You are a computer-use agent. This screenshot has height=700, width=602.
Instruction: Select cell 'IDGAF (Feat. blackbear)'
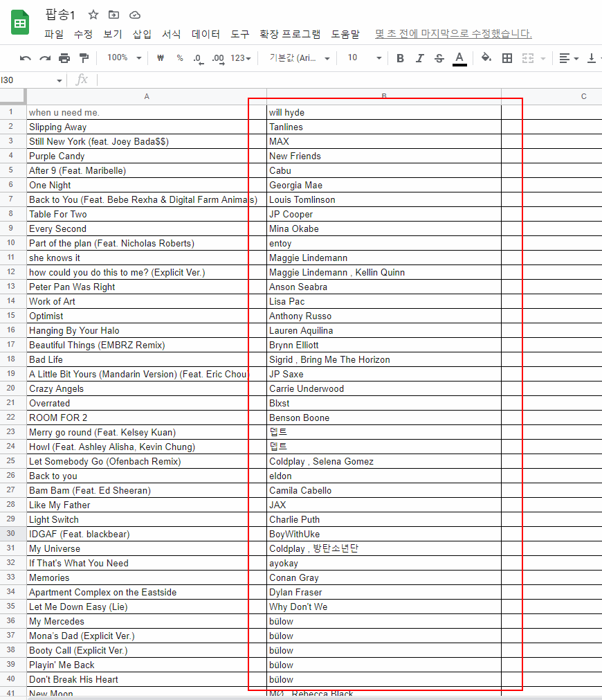[147, 534]
